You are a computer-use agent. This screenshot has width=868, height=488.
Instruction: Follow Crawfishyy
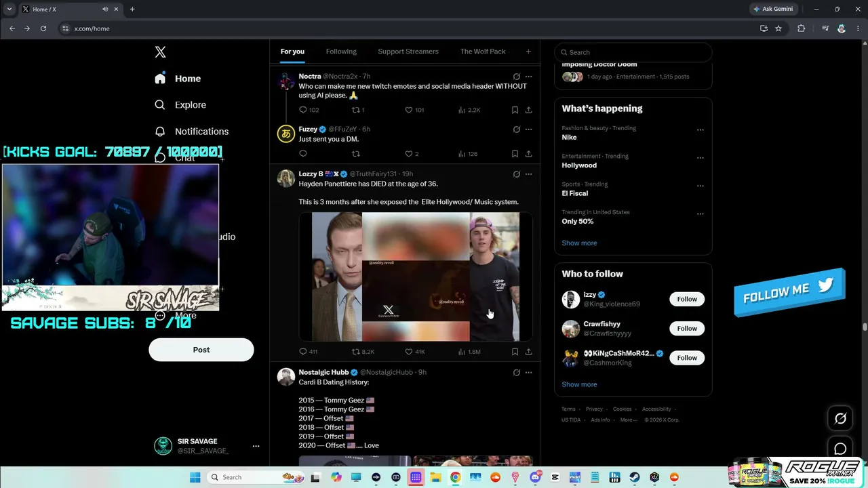coord(687,329)
